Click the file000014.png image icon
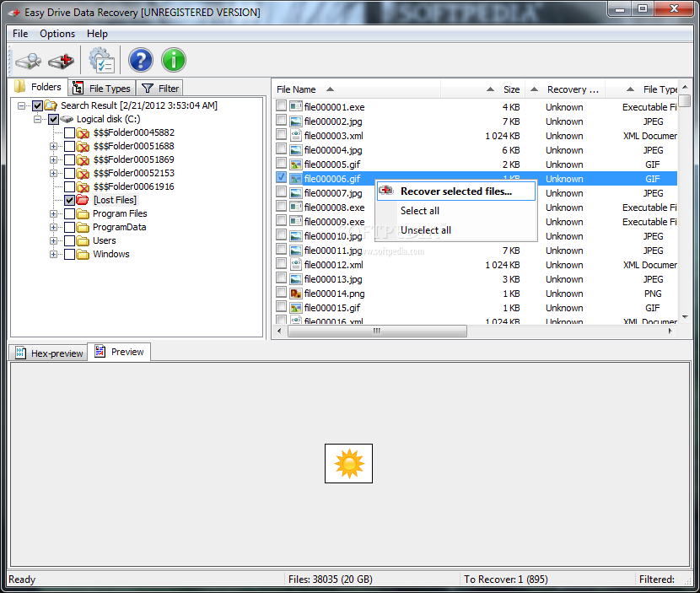 coord(295,293)
